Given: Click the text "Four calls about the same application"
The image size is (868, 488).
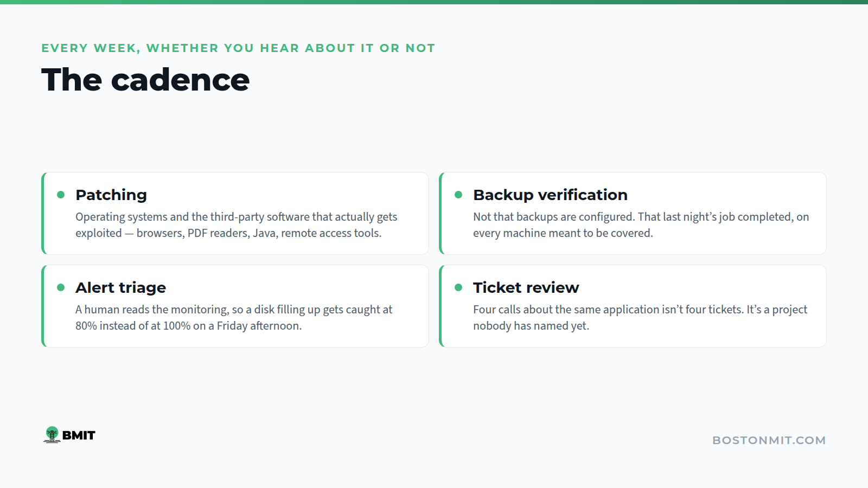Looking at the screenshot, I should (566, 310).
